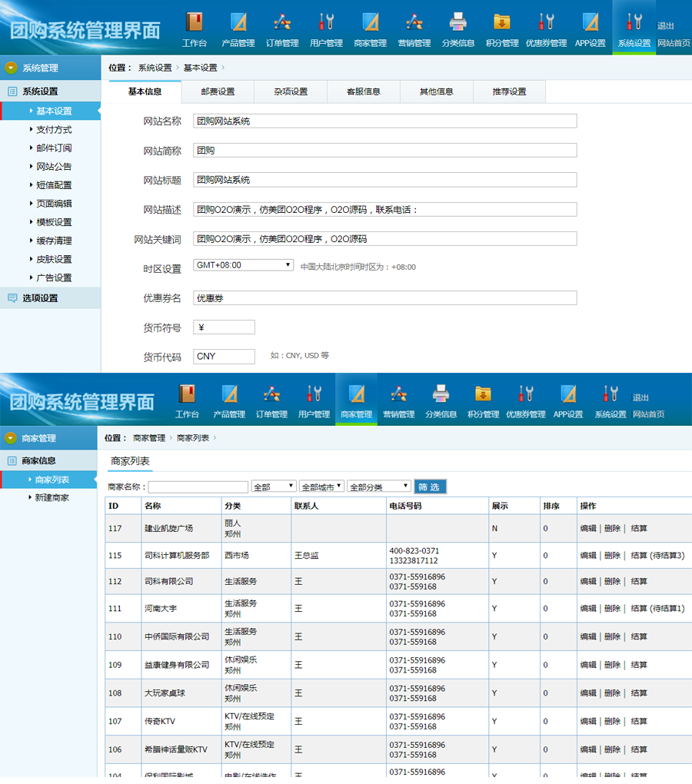Click inside the 商家名称 search field

[x=198, y=486]
